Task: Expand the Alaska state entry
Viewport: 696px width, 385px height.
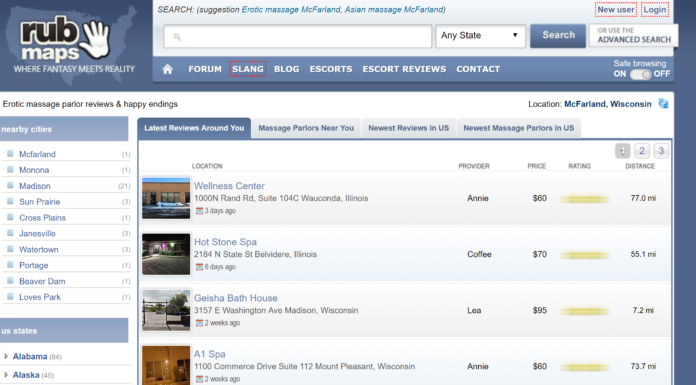Action: (6, 375)
